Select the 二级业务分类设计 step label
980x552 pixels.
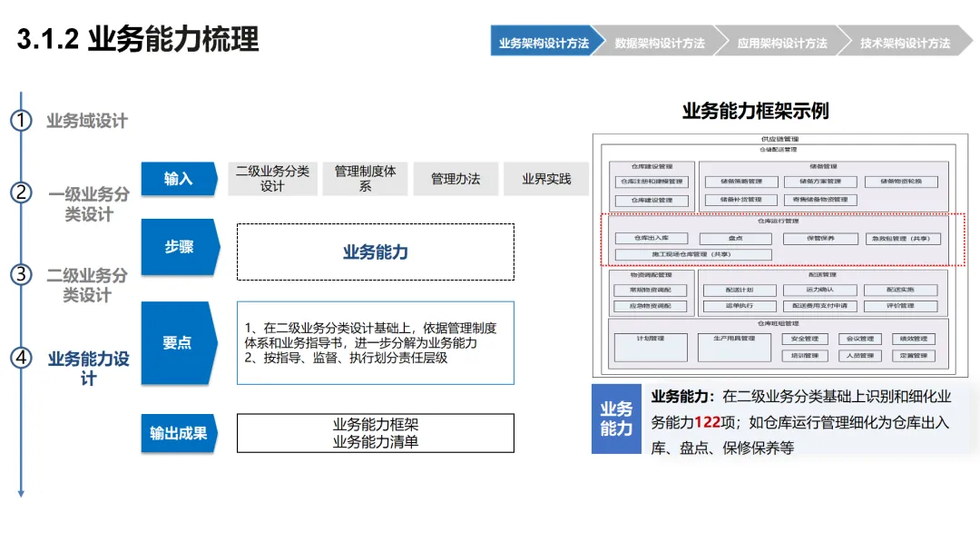[x=87, y=285]
